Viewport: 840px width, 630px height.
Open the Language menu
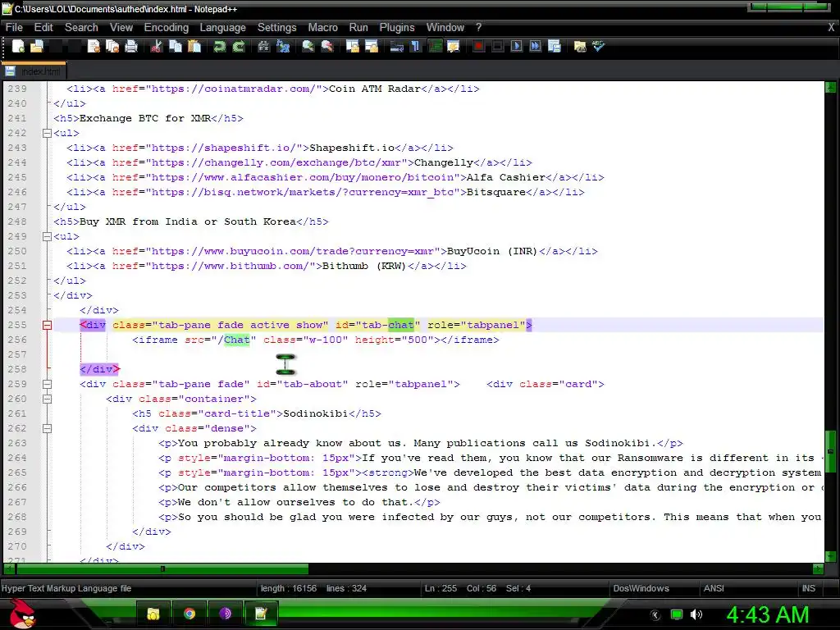tap(223, 27)
